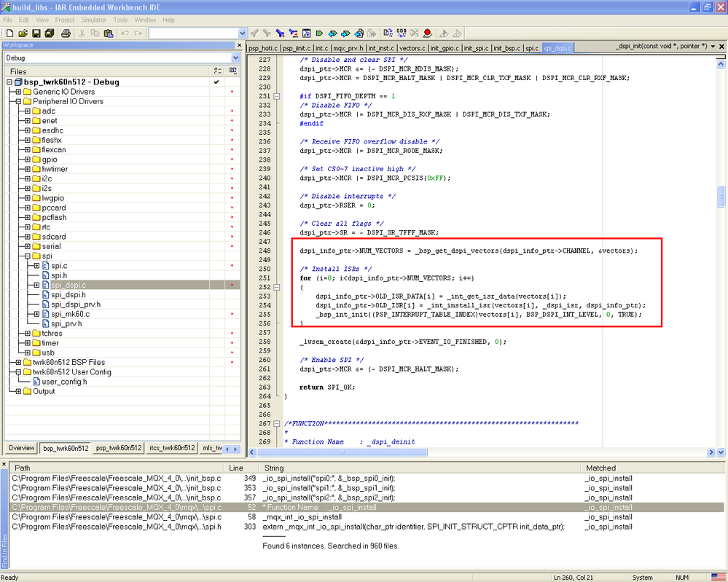Expand the flexcan folder
Image resolution: width=728 pixels, height=582 pixels.
pyautogui.click(x=28, y=150)
